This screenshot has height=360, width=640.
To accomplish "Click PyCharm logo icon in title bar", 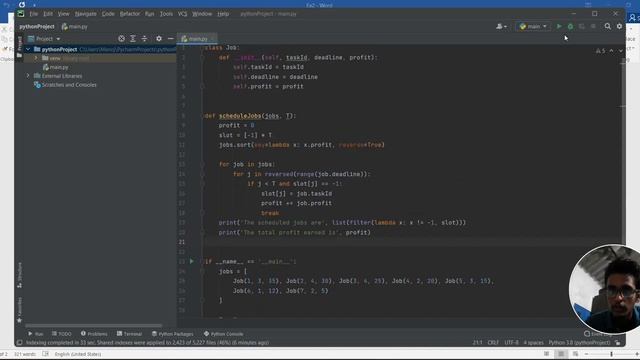I will click(21, 13).
